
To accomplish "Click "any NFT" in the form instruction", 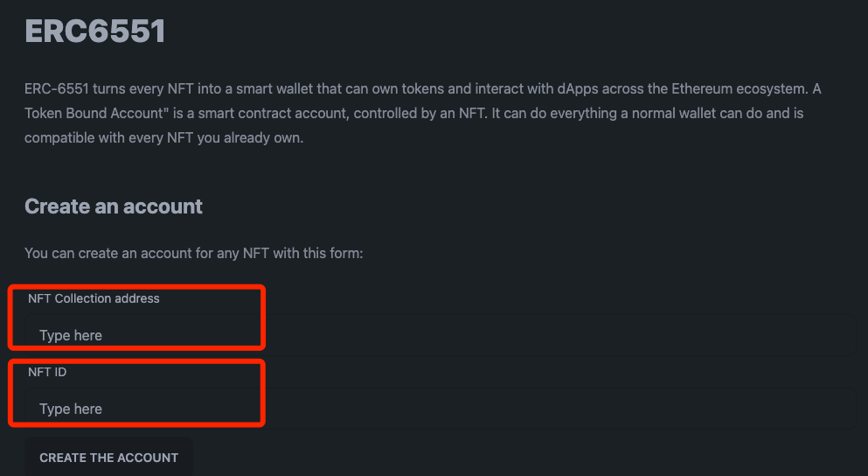I will point(253,254).
